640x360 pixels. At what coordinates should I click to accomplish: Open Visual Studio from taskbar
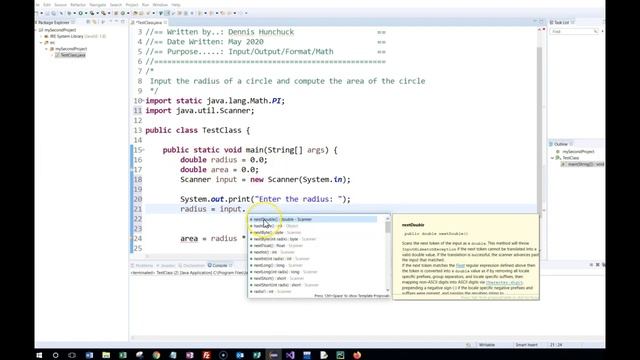click(290, 355)
